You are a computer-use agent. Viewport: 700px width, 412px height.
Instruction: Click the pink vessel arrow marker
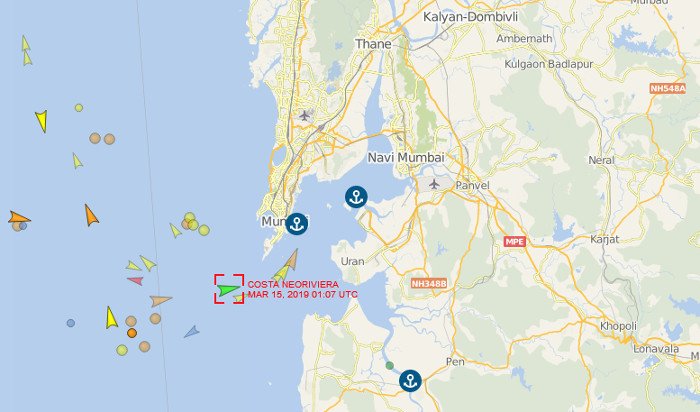(x=136, y=281)
